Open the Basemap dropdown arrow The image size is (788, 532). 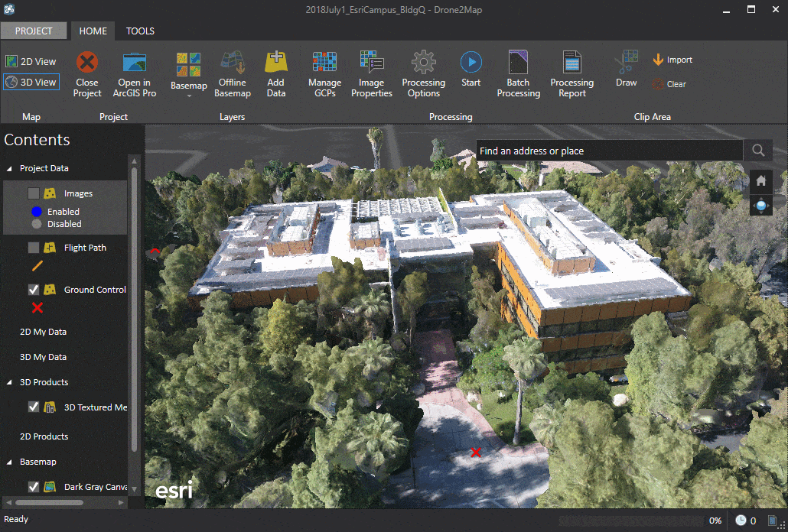[189, 96]
